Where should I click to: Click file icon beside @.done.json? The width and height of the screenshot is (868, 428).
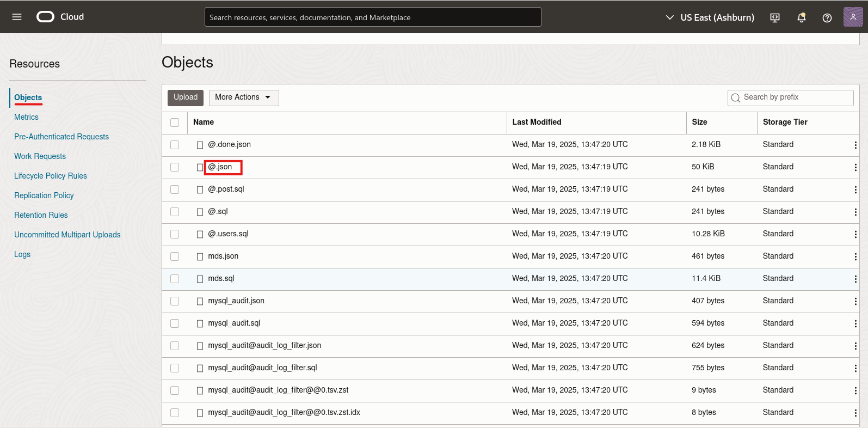click(200, 145)
